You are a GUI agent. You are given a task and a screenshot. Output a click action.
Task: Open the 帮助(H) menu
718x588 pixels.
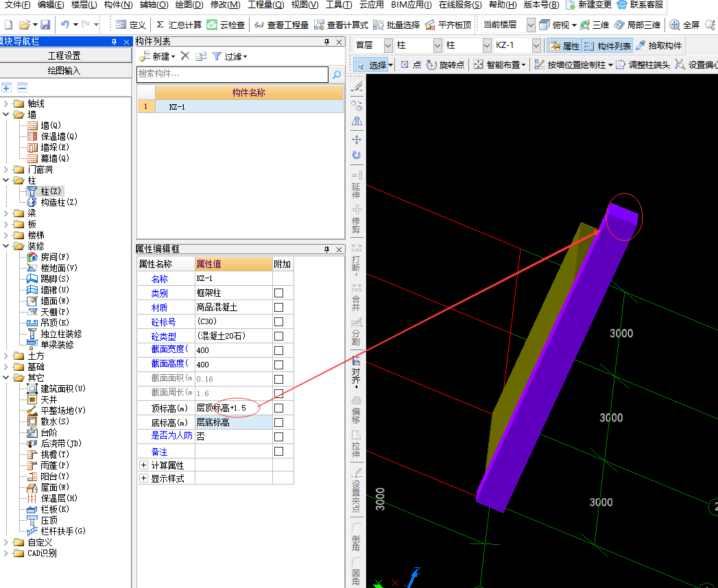point(502,5)
